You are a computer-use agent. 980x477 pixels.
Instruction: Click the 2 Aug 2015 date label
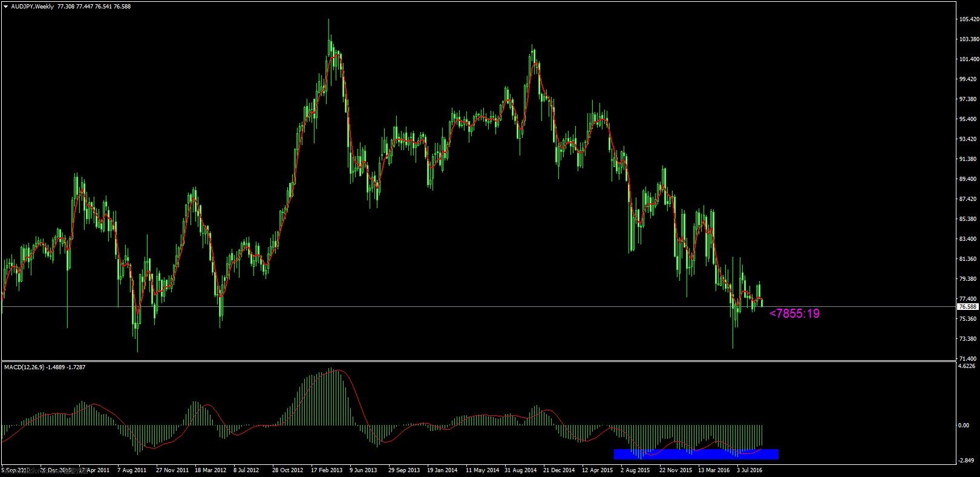635,470
